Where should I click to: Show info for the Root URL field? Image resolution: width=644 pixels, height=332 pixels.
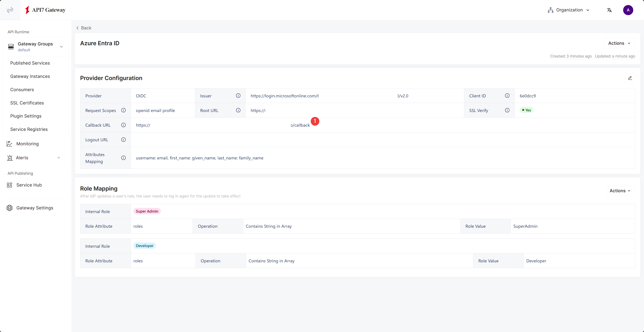238,110
